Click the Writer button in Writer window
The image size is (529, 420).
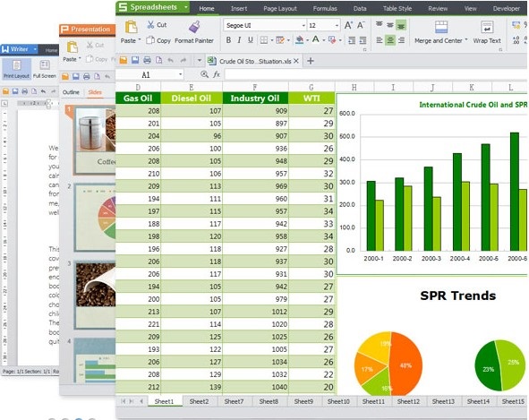(x=19, y=49)
